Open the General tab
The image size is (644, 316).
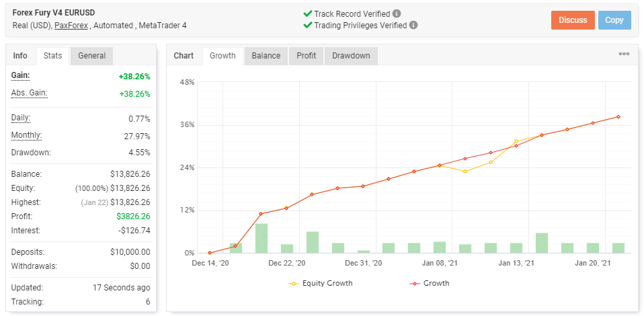pos(91,56)
